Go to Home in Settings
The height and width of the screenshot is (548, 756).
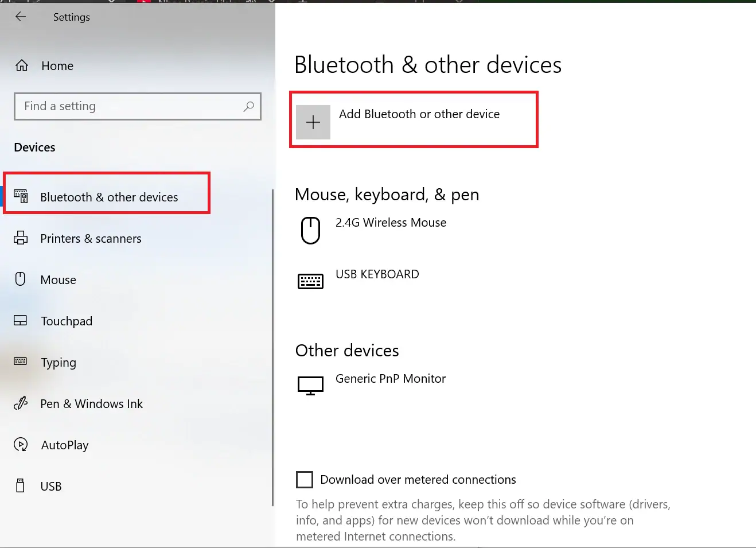pos(57,66)
